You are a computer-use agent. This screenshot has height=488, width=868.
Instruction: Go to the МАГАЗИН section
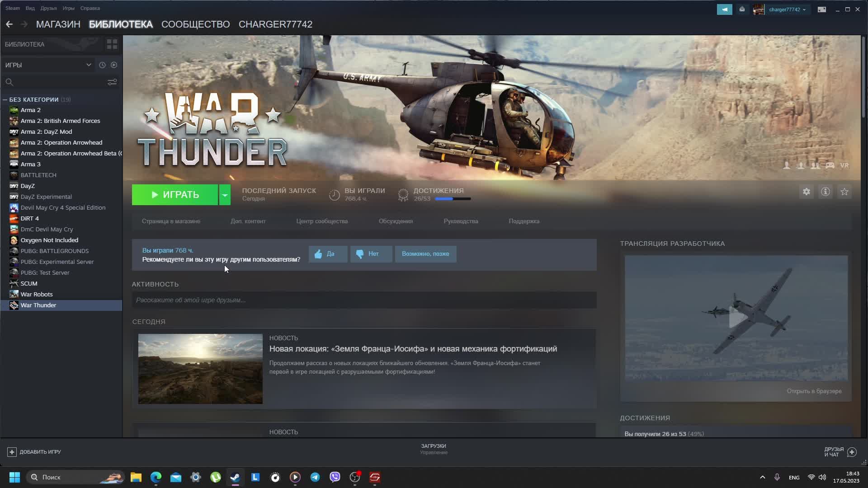pos(58,24)
